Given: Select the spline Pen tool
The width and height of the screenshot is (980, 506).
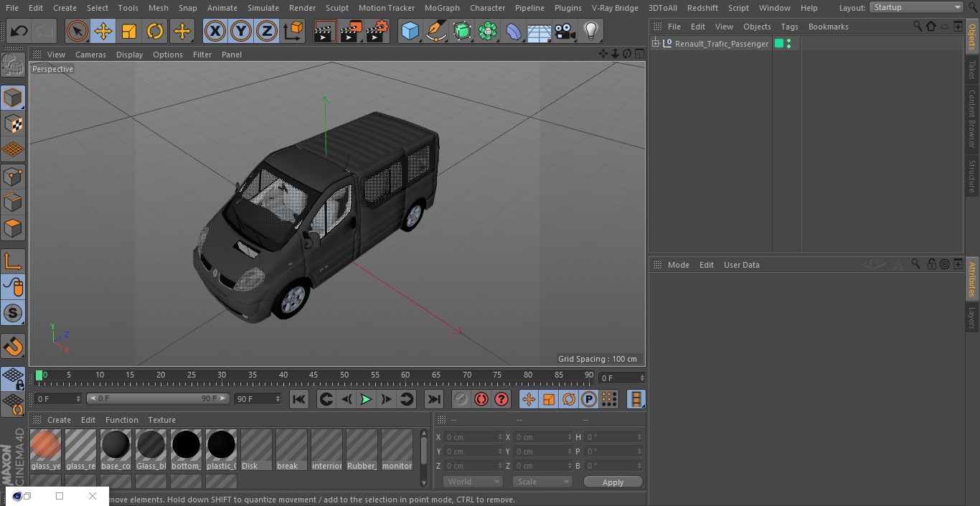Looking at the screenshot, I should point(435,31).
